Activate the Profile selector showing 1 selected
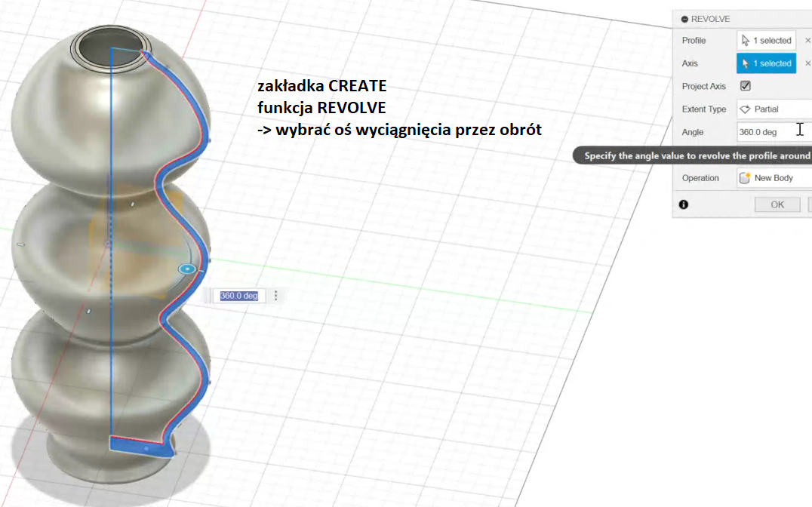The width and height of the screenshot is (812, 507). (x=767, y=41)
